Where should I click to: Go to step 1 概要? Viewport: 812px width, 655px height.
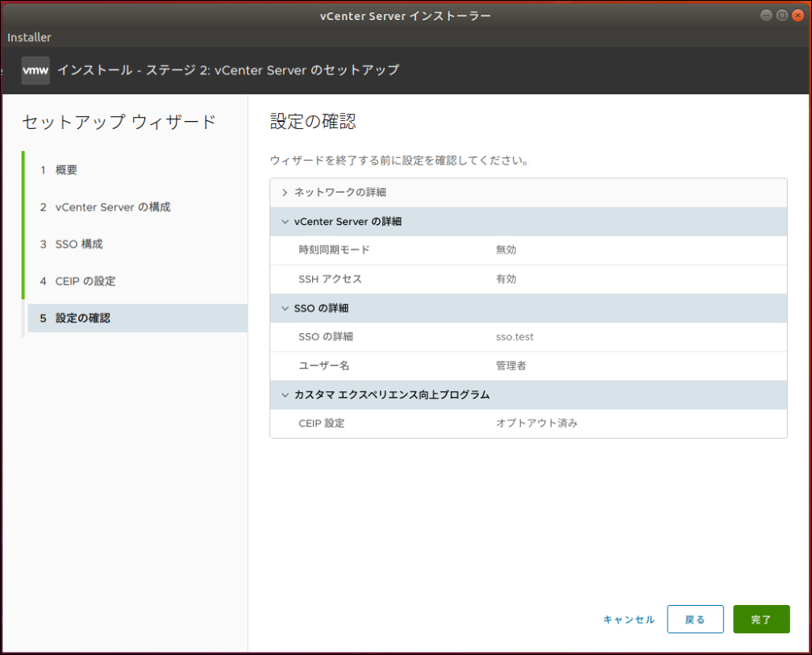tap(59, 170)
